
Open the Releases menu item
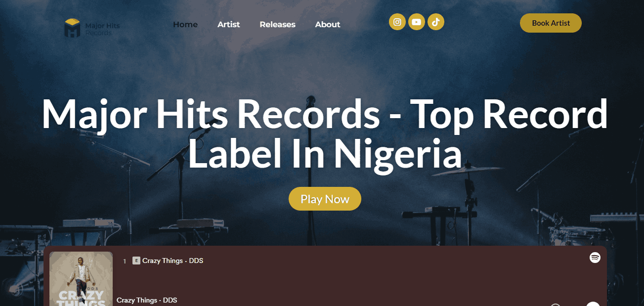[278, 25]
